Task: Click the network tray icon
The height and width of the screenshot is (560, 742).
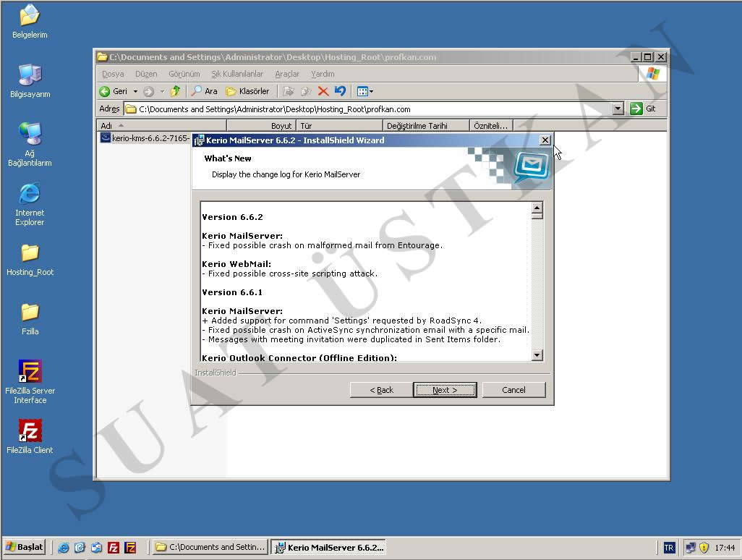Action: point(691,548)
